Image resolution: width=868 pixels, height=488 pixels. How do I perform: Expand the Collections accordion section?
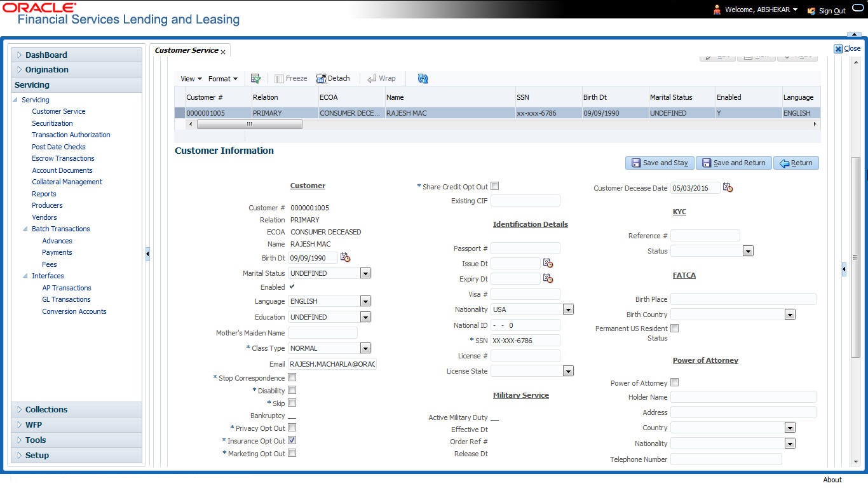[x=76, y=410]
